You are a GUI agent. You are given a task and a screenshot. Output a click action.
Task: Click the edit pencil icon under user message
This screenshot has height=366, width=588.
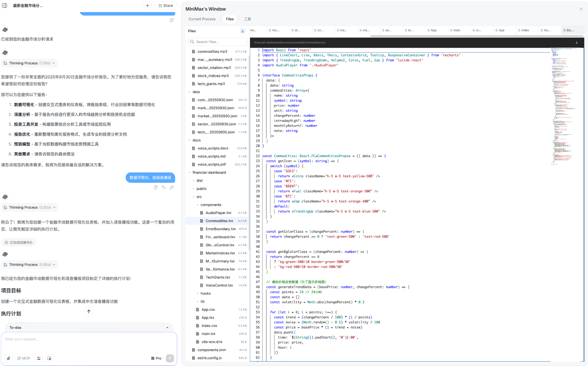(171, 187)
